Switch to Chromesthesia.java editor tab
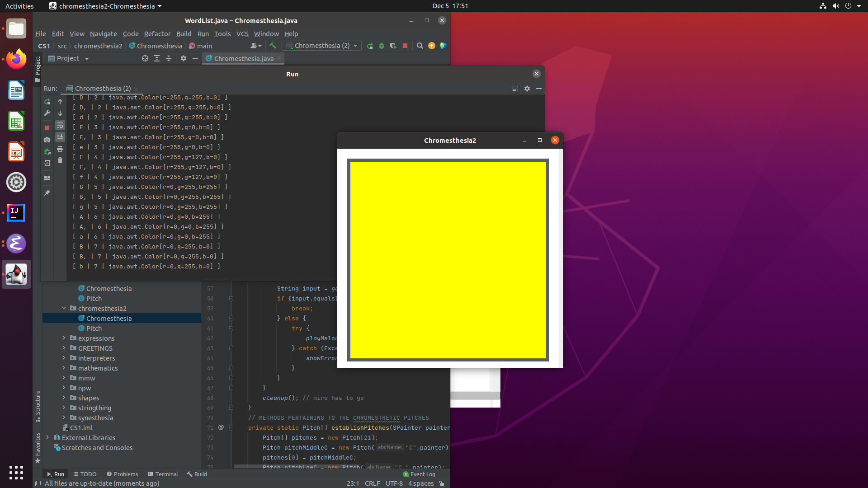 [244, 59]
